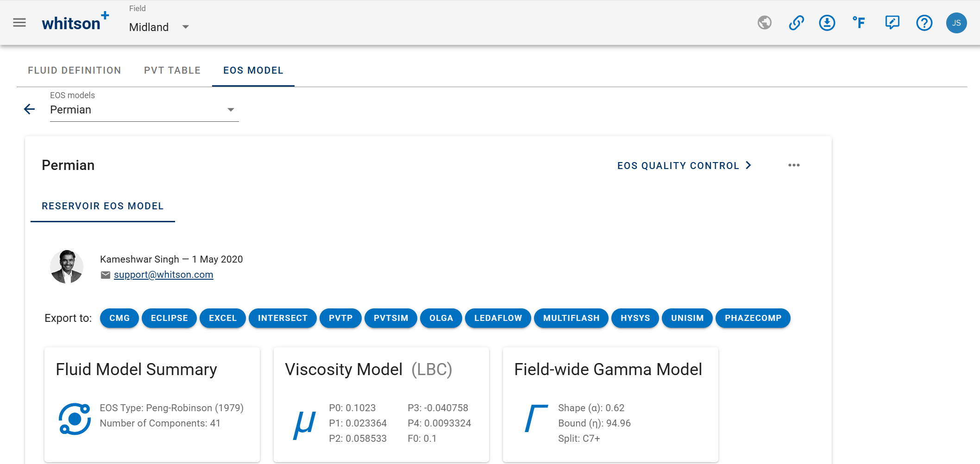Screen dimensions: 980x464
Task: Click the Field-wide Gamma Model card title
Action: pyautogui.click(x=608, y=370)
